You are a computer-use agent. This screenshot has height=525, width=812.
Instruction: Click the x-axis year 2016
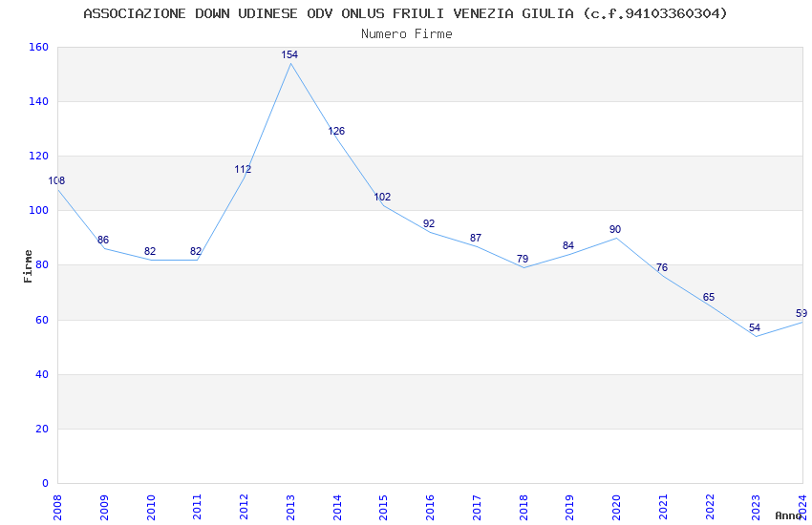(x=430, y=508)
